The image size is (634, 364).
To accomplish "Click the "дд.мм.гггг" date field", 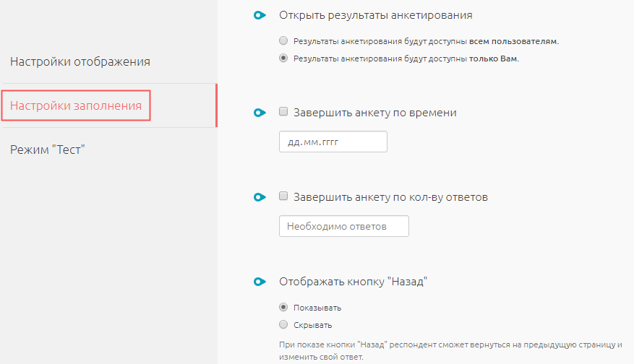I will pyautogui.click(x=333, y=142).
